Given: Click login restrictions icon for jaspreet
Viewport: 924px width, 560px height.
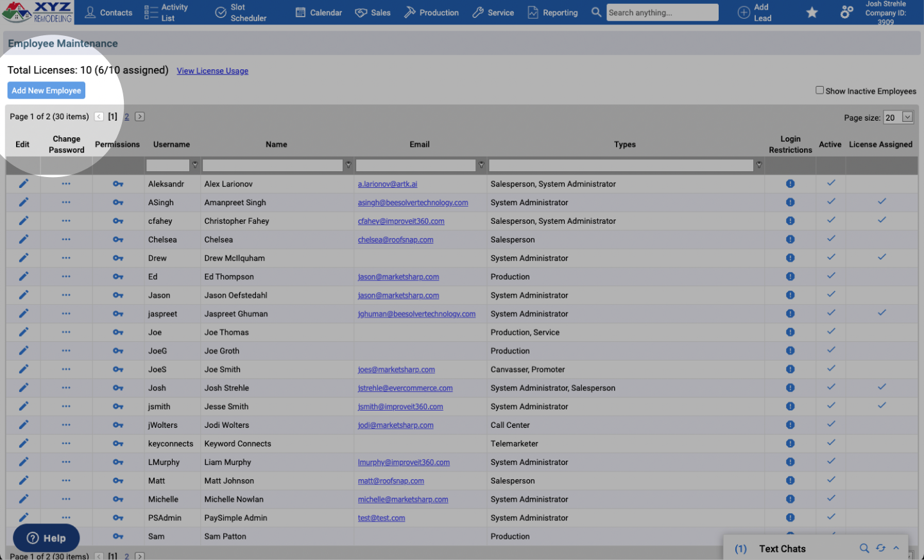Looking at the screenshot, I should 790,314.
